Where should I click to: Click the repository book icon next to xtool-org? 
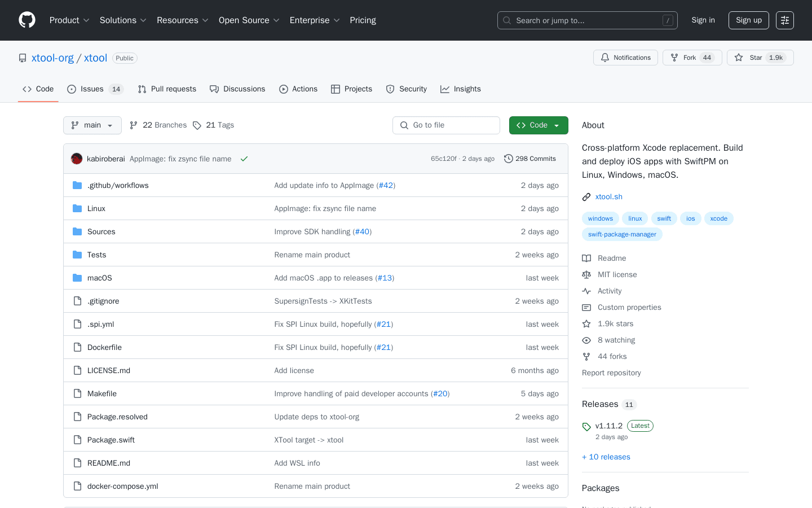[x=21, y=58]
